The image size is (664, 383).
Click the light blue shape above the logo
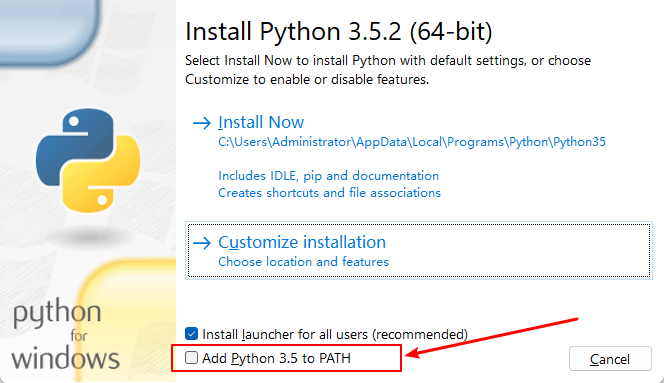[50, 32]
